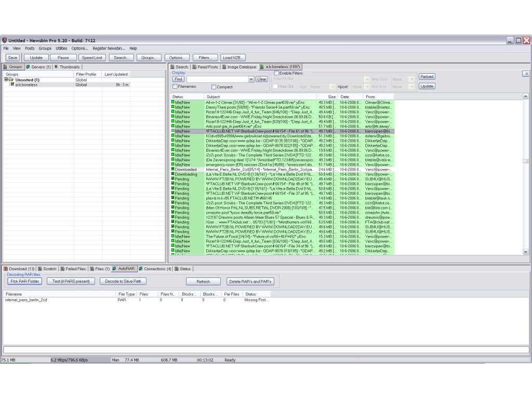Viewport: 532px width, 399px height.
Task: Open the Utilities menu
Action: coord(61,48)
